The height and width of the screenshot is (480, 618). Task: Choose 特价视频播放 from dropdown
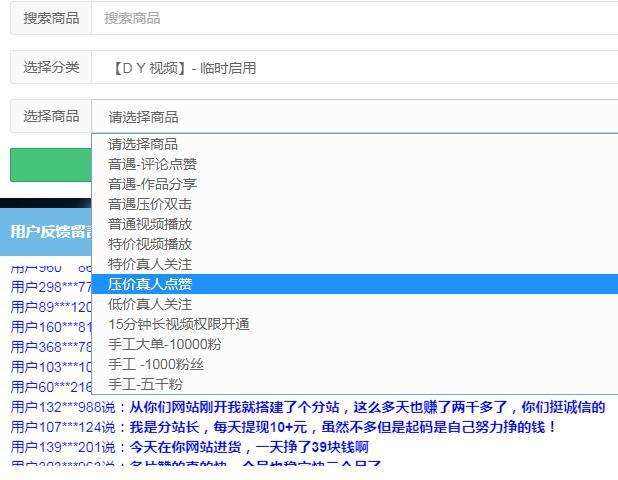pyautogui.click(x=150, y=244)
